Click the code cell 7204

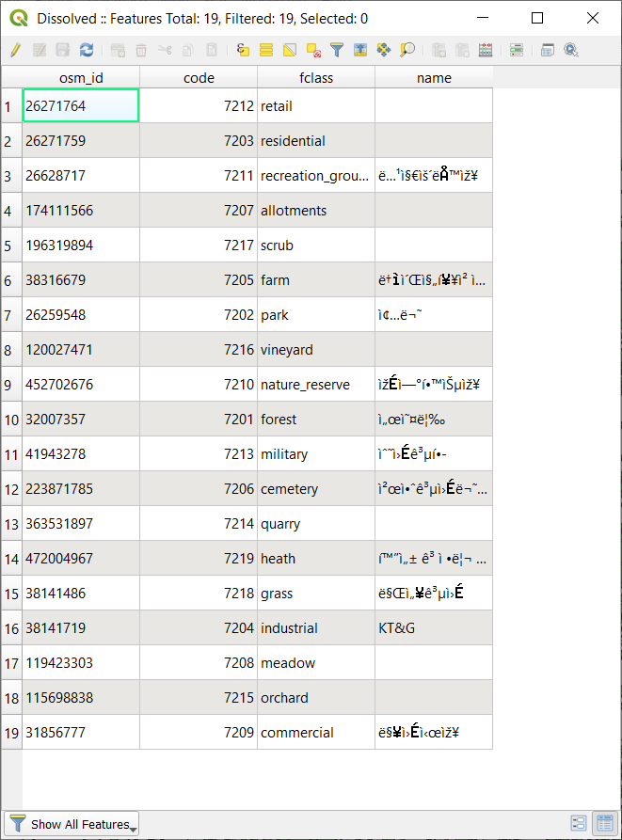pyautogui.click(x=199, y=628)
